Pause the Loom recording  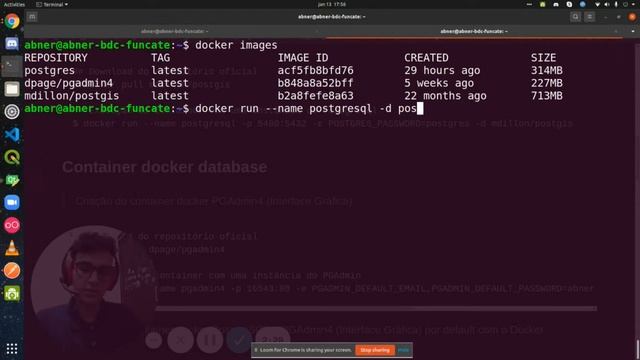click(210, 340)
